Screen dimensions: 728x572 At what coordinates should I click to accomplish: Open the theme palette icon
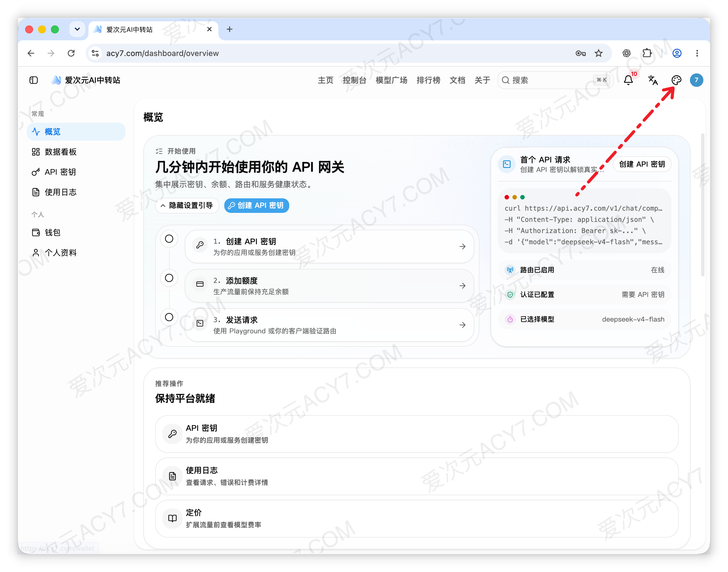tap(676, 80)
